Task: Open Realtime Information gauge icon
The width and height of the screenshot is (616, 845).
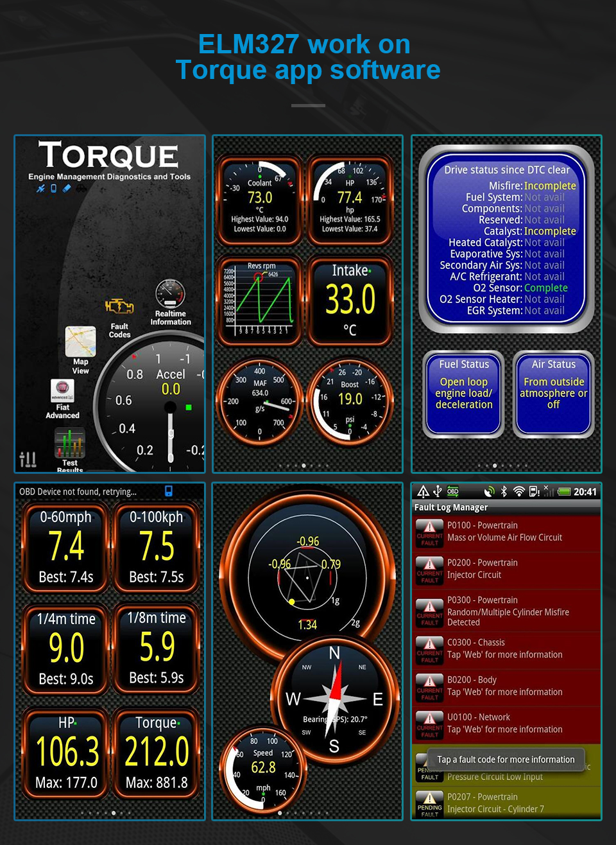Action: pos(170,294)
